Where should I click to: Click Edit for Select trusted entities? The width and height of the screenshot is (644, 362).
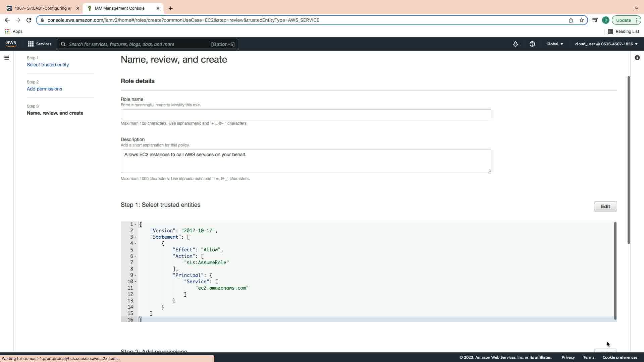pyautogui.click(x=605, y=206)
